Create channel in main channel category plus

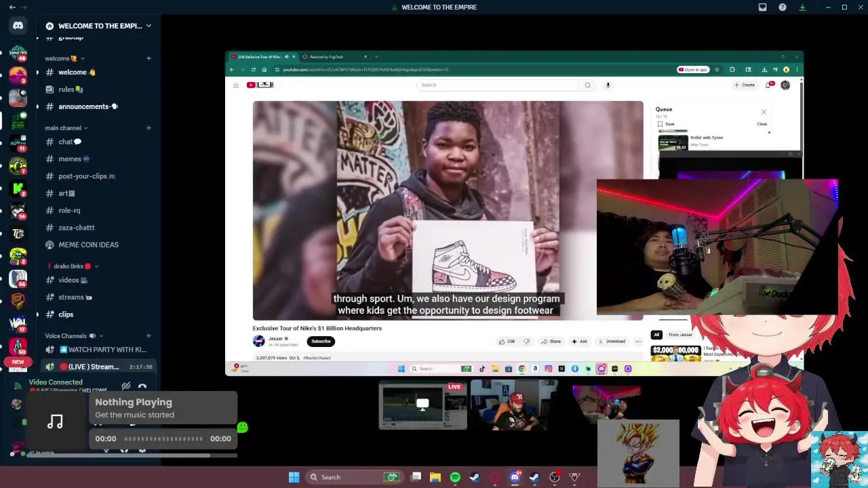149,128
